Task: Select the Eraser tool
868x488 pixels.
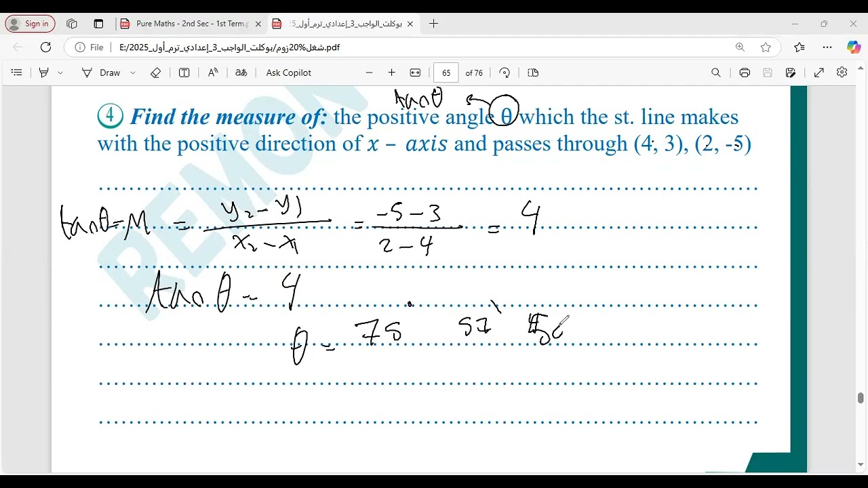Action: coord(155,73)
